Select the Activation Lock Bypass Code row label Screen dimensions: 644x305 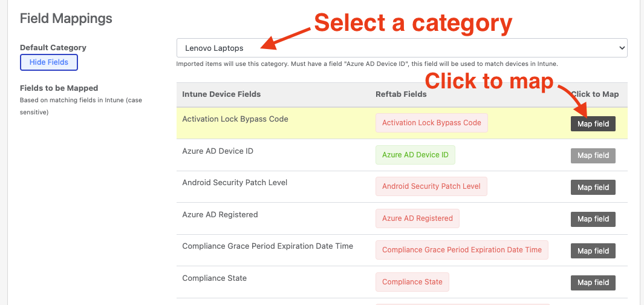pyautogui.click(x=235, y=119)
